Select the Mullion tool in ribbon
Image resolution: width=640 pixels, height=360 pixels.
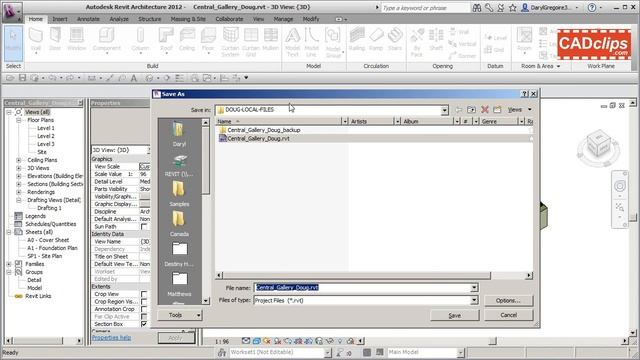point(270,40)
